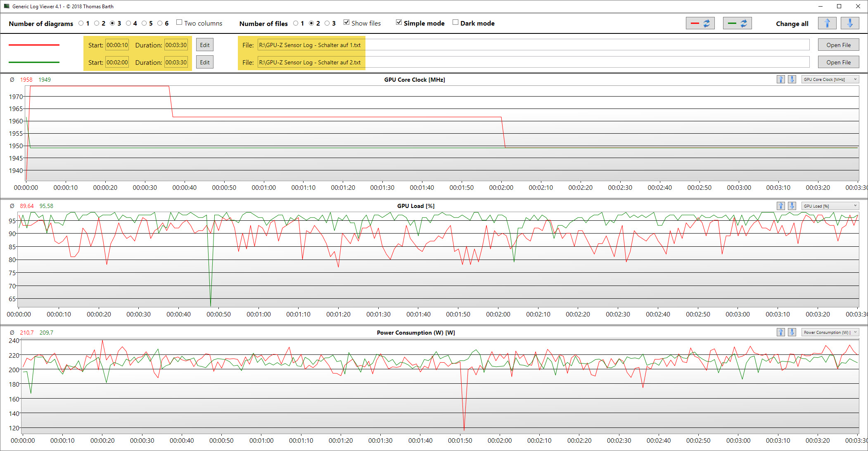Click Edit for red line timing

pos(204,45)
